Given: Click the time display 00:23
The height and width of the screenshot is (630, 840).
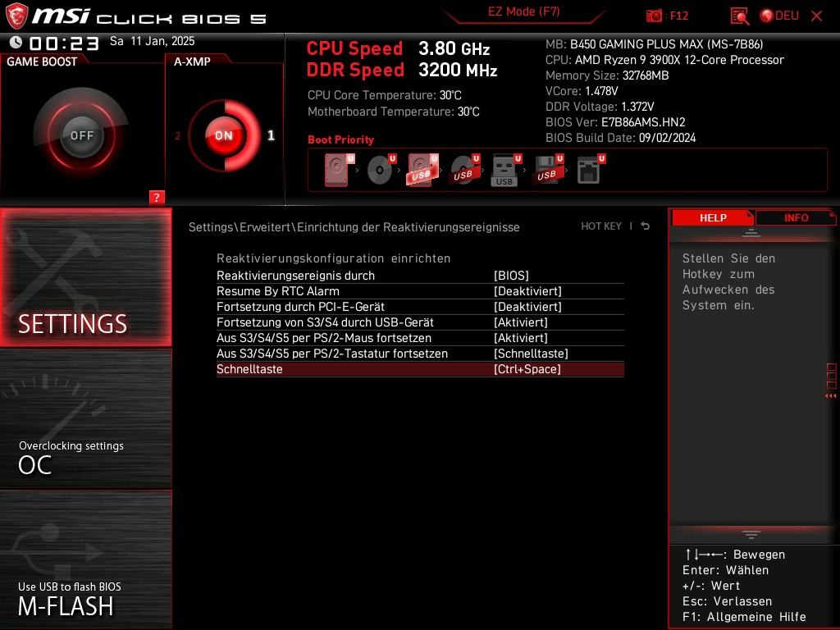Looking at the screenshot, I should tap(64, 43).
